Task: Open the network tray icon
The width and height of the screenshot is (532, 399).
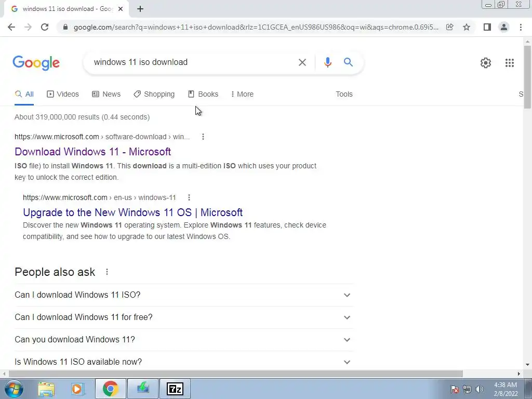Action: (467, 389)
